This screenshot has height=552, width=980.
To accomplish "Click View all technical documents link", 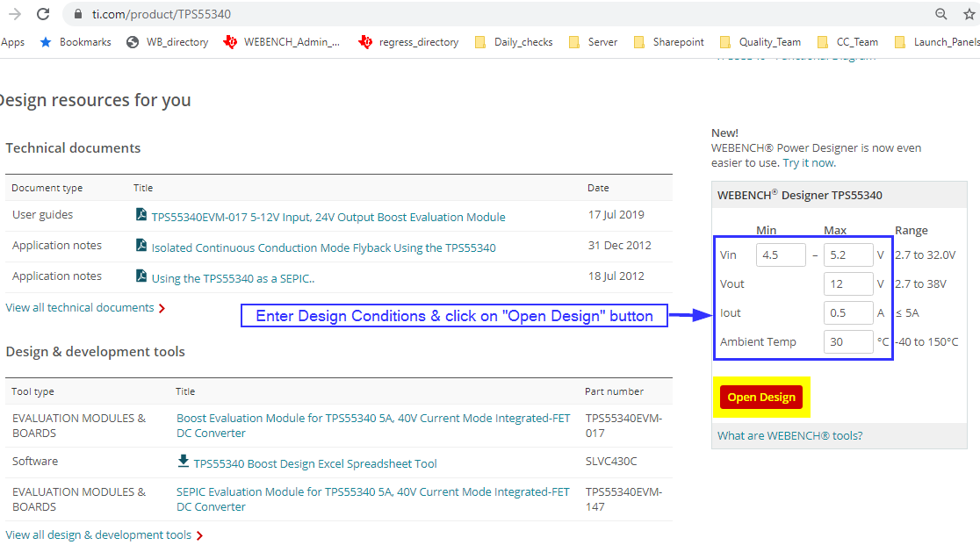I will (79, 308).
